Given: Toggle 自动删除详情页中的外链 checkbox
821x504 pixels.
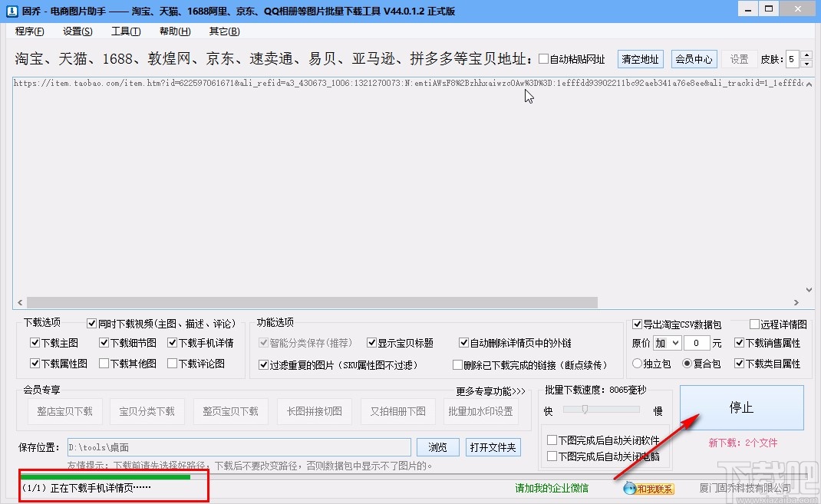Looking at the screenshot, I should 463,344.
